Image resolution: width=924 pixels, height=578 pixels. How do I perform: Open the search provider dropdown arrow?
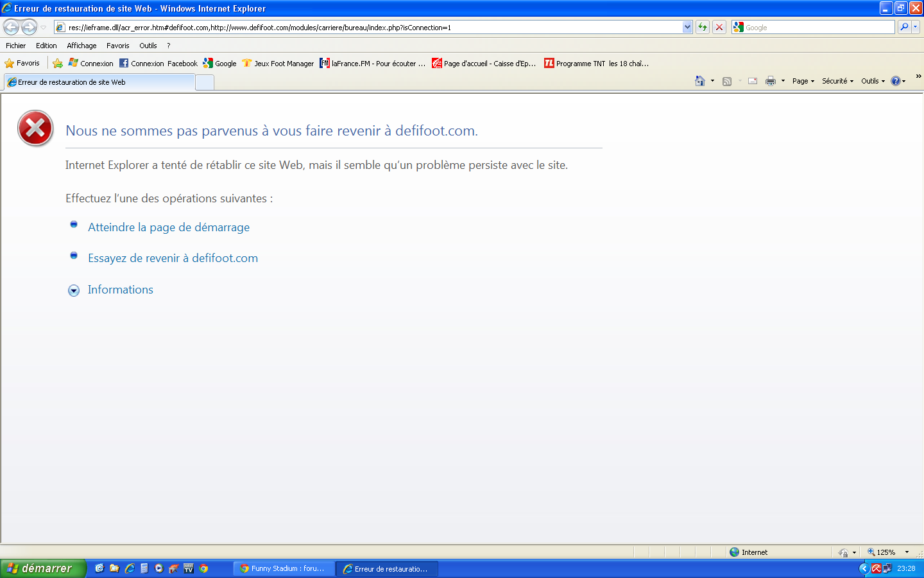(x=916, y=27)
